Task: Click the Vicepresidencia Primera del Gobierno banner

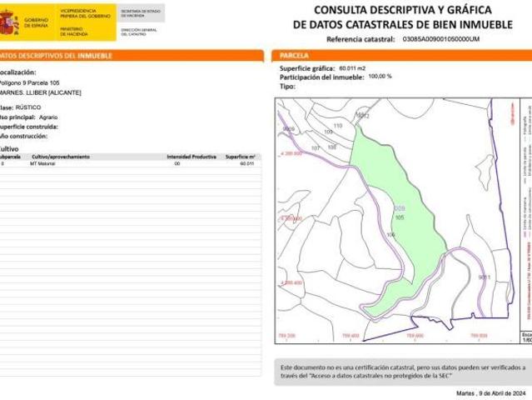Action: [x=82, y=12]
